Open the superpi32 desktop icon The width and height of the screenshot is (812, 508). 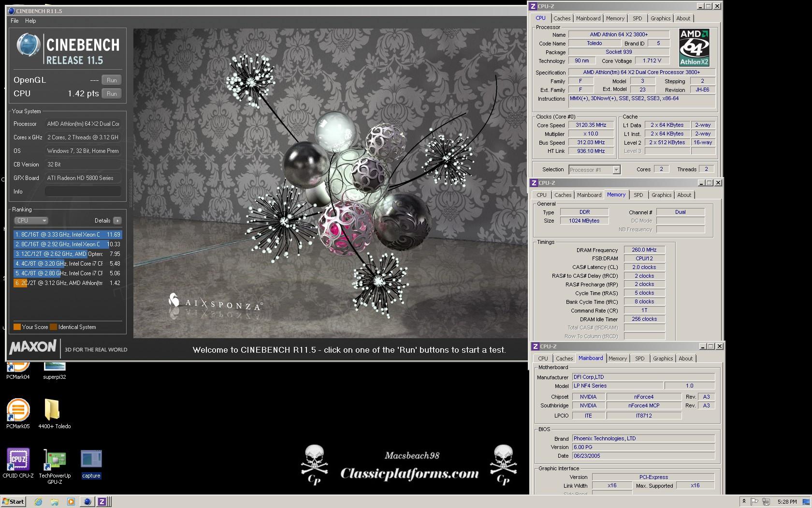click(x=54, y=371)
